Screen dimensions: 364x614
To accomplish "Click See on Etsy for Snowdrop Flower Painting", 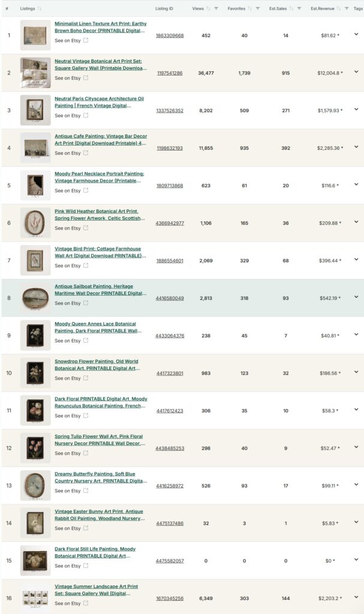I will point(67,378).
